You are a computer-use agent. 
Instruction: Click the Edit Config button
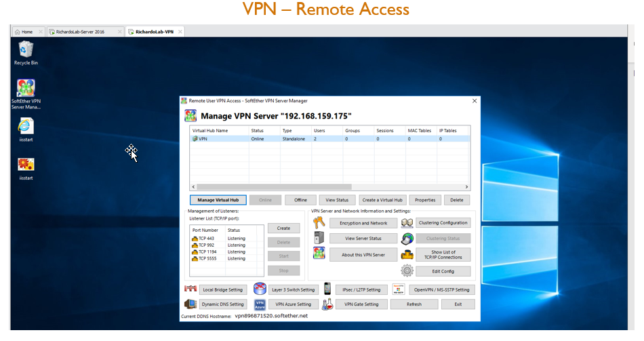[x=443, y=271]
